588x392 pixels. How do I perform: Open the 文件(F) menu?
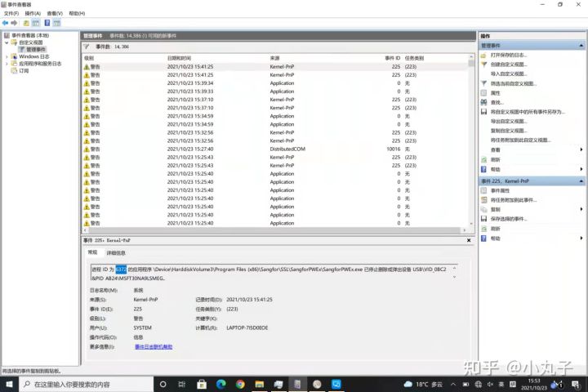(11, 13)
